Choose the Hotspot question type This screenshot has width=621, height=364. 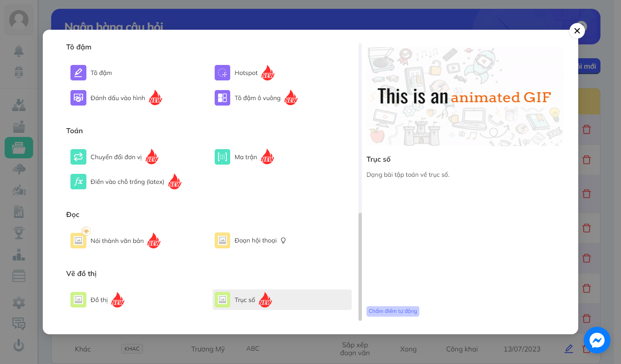pos(246,73)
